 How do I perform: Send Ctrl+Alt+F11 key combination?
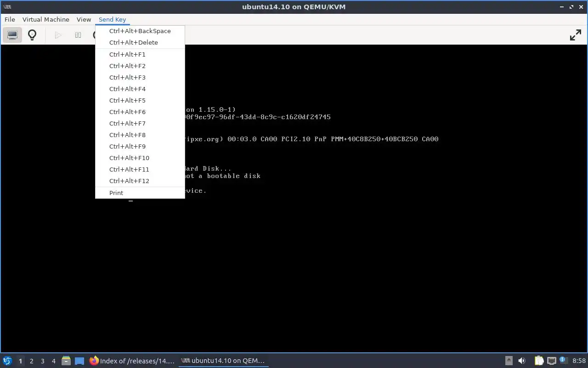[x=140, y=169]
